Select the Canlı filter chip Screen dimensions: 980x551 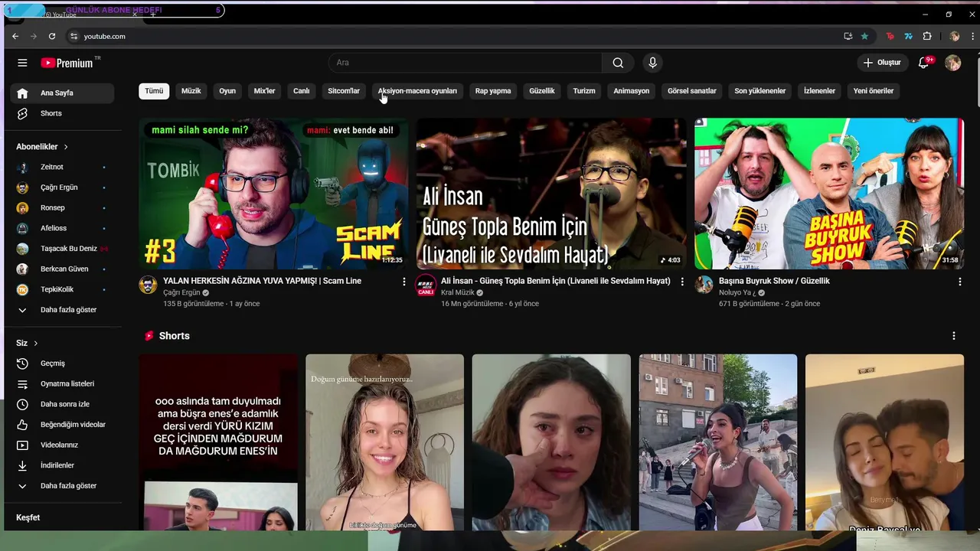click(x=302, y=91)
